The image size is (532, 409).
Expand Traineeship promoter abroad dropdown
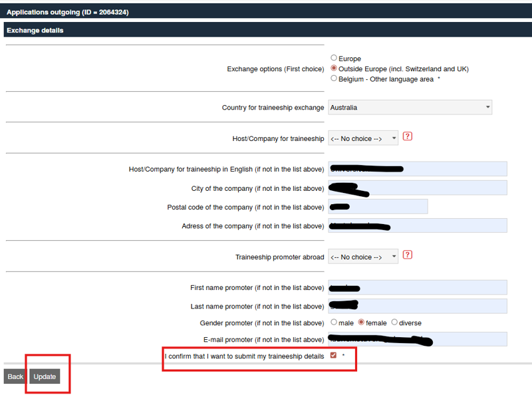click(363, 257)
